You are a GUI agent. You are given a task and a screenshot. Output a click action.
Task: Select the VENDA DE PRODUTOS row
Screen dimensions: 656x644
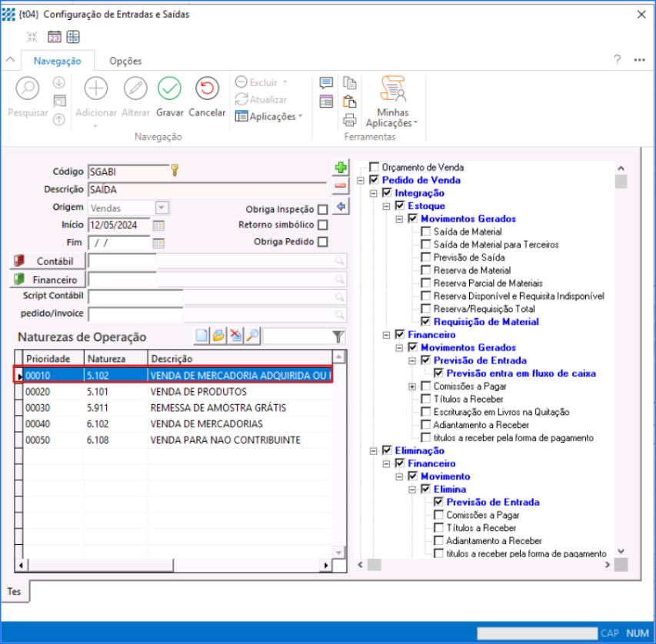(177, 391)
